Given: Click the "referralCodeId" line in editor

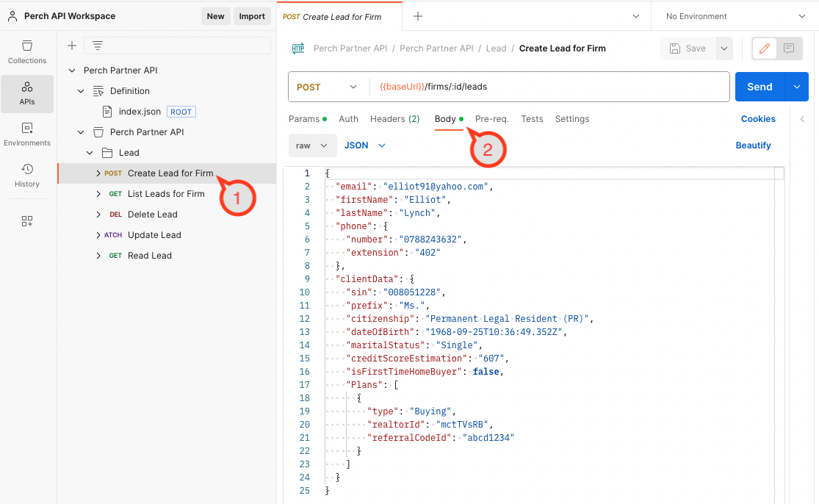Looking at the screenshot, I should (x=441, y=438).
